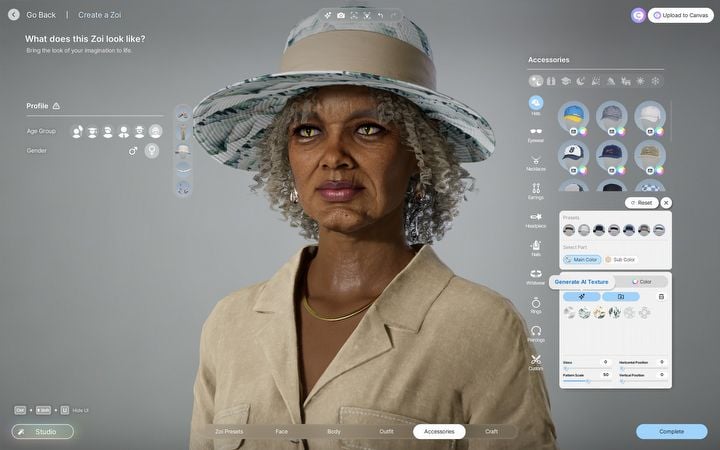Click Upload to Canvas button

pyautogui.click(x=680, y=15)
